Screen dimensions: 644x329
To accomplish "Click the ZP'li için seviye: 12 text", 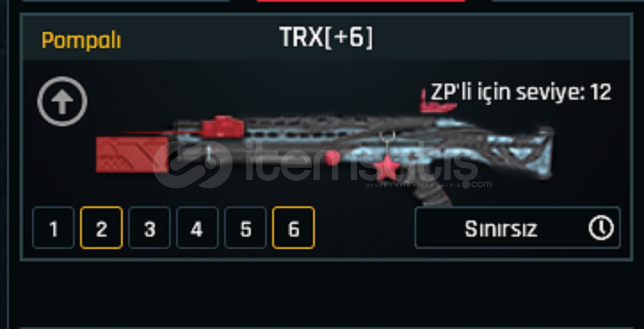I will (x=521, y=92).
